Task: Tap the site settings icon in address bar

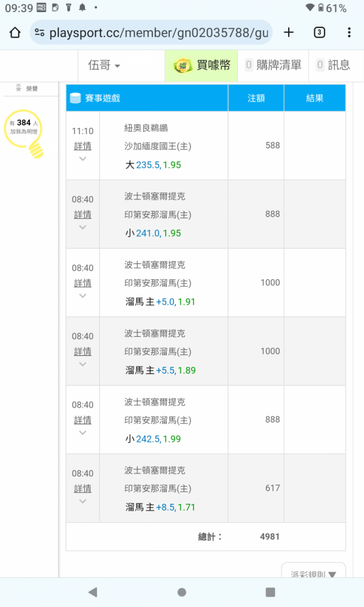Action: click(x=39, y=33)
